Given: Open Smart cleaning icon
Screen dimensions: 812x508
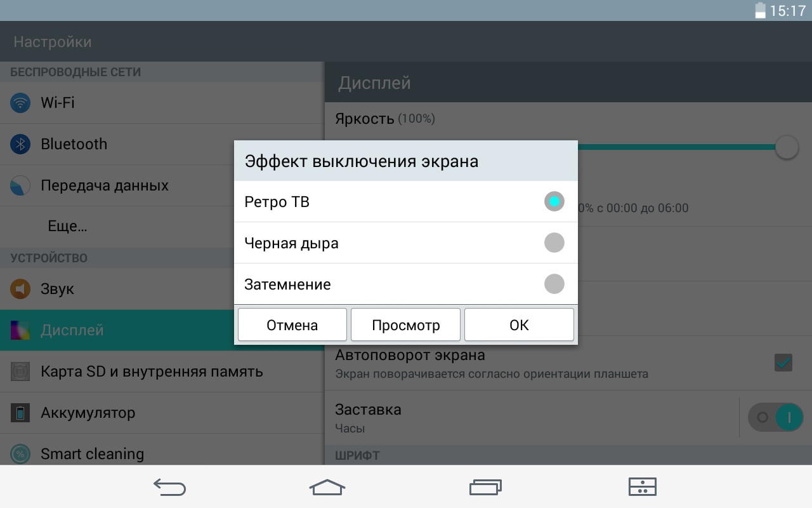Looking at the screenshot, I should point(20,453).
